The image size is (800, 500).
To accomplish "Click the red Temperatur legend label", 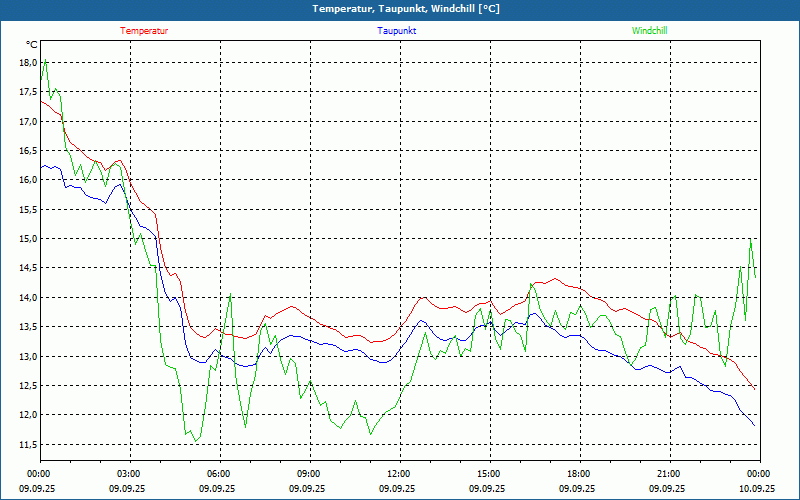I will (144, 31).
